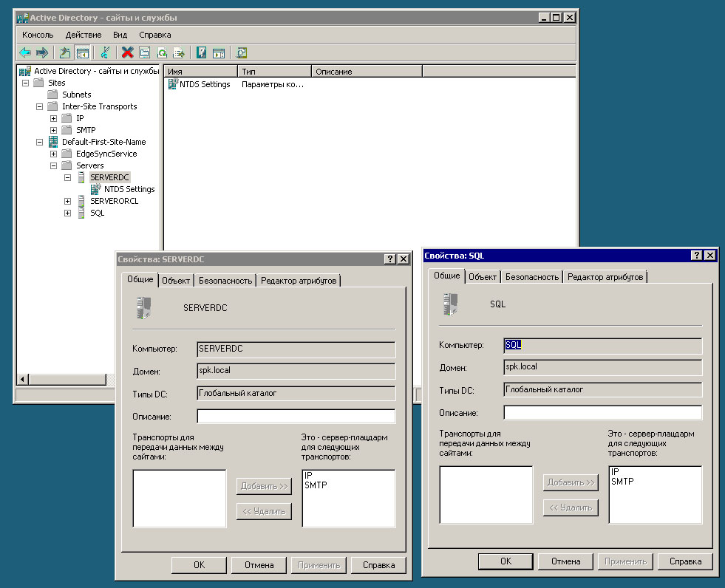Viewport: 725px width, 588px height.
Task: Click the root Active Directory sites icon in the tree
Action: point(25,71)
